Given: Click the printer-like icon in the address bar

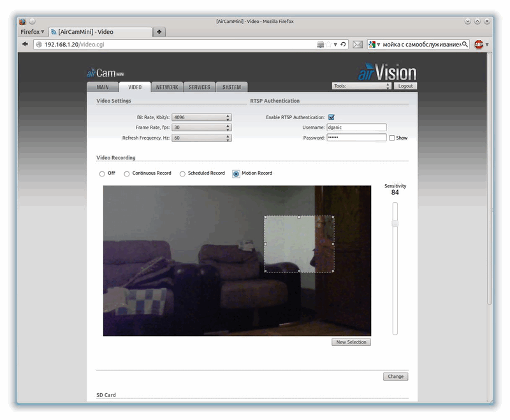Looking at the screenshot, I should pyautogui.click(x=321, y=45).
